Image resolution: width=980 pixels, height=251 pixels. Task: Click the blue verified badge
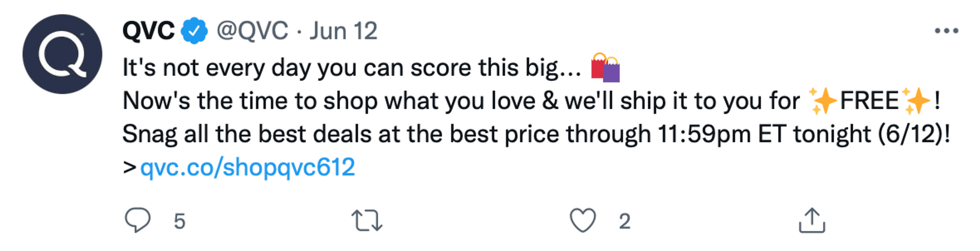(194, 31)
